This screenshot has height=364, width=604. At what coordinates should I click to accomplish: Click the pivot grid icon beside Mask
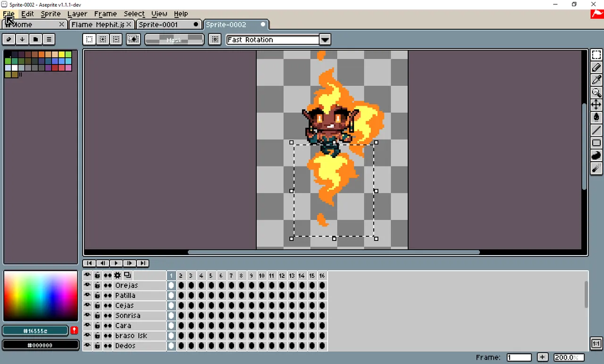[x=215, y=40]
